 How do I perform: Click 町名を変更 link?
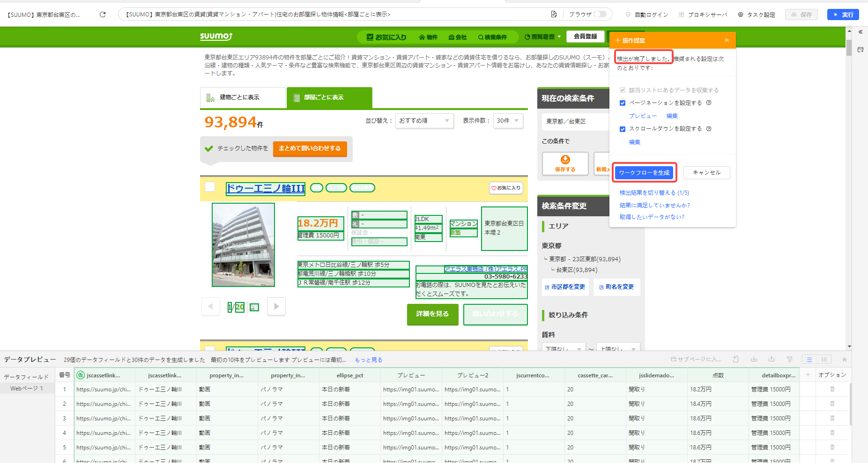click(x=616, y=287)
